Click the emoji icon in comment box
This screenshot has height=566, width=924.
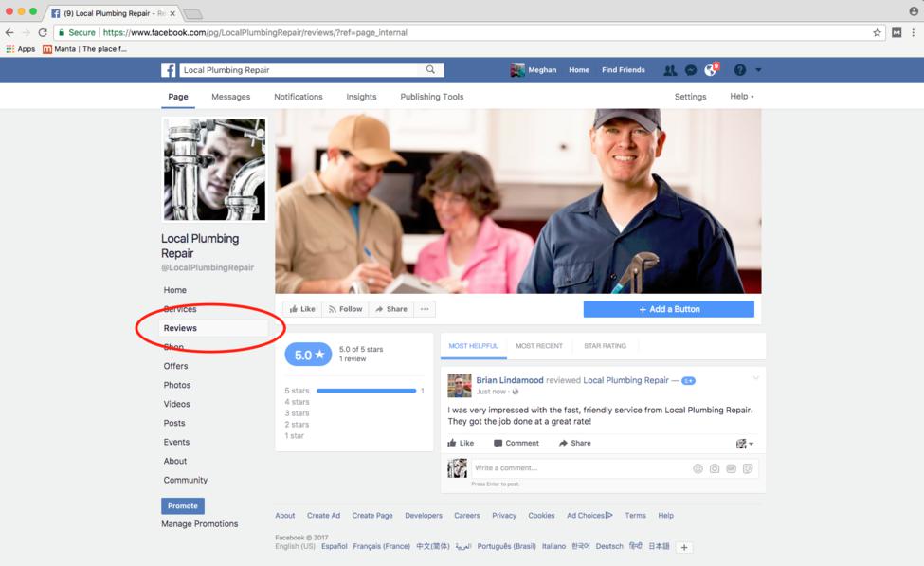point(698,468)
